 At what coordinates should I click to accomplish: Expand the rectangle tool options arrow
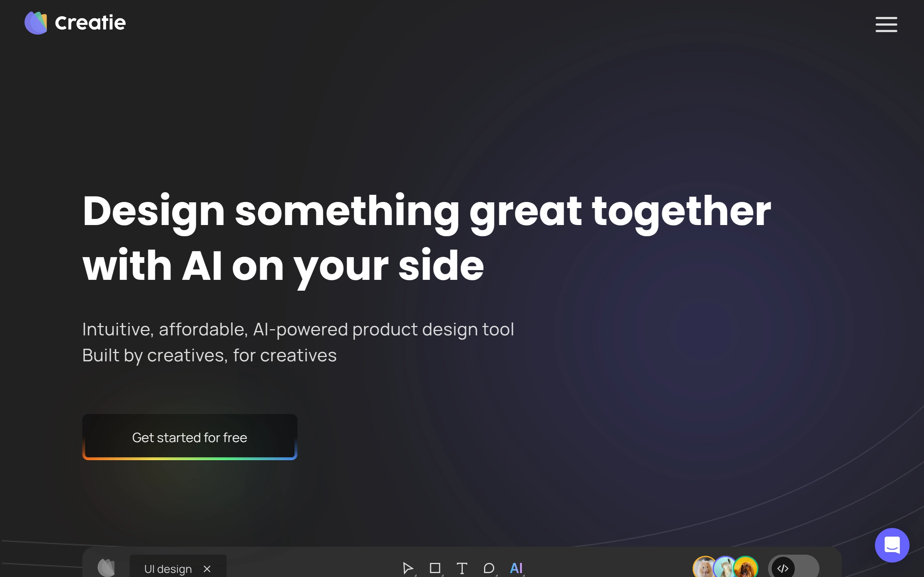pyautogui.click(x=443, y=575)
